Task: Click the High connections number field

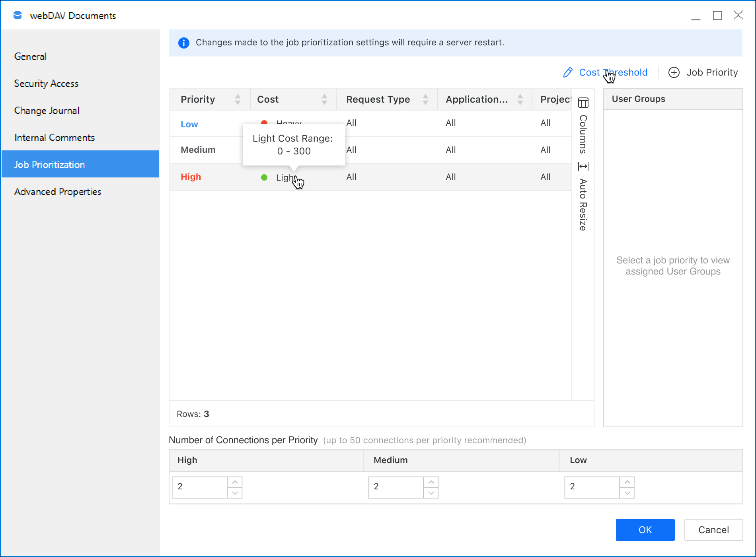Action: pyautogui.click(x=200, y=487)
